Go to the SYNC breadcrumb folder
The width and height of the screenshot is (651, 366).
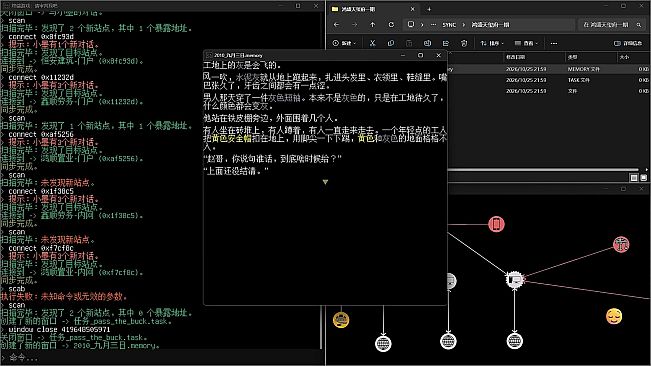pyautogui.click(x=449, y=25)
